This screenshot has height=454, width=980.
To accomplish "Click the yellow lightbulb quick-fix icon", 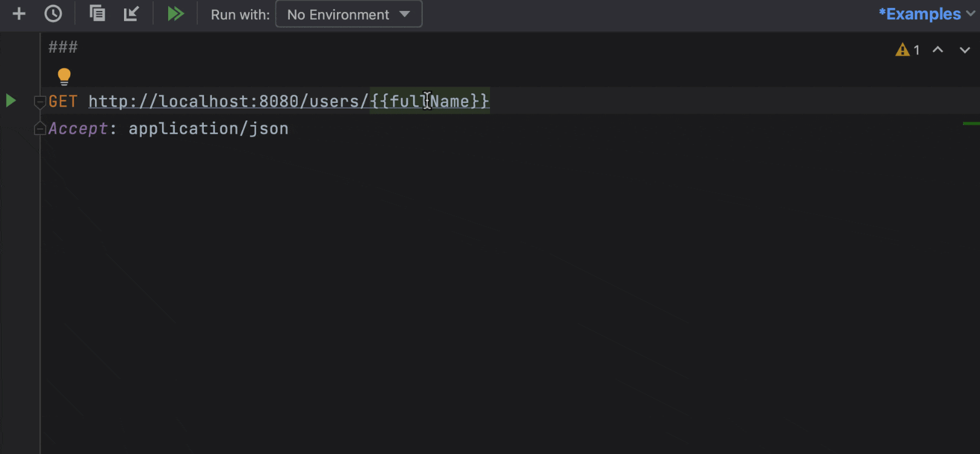I will click(64, 76).
